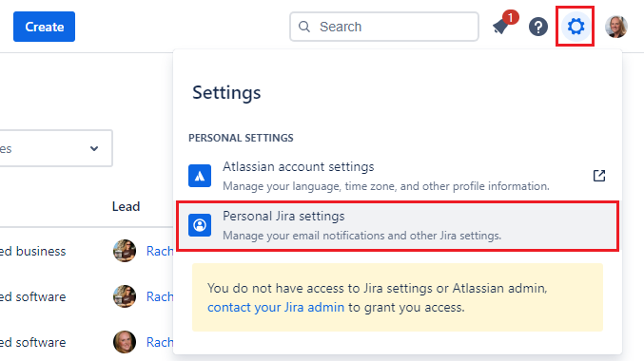Viewport: 644px width, 361px height.
Task: Open the first row's lead name link
Action: [x=160, y=251]
